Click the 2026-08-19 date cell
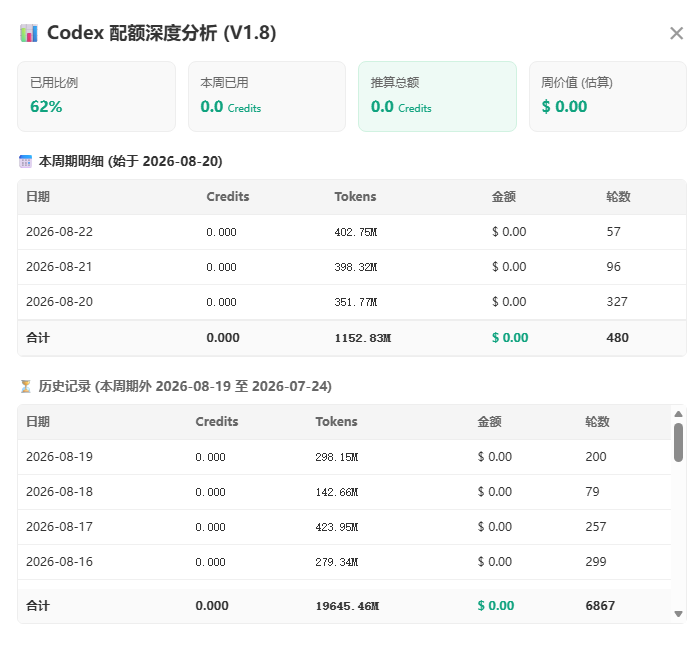Viewport: 690px width, 647px height. coord(59,457)
